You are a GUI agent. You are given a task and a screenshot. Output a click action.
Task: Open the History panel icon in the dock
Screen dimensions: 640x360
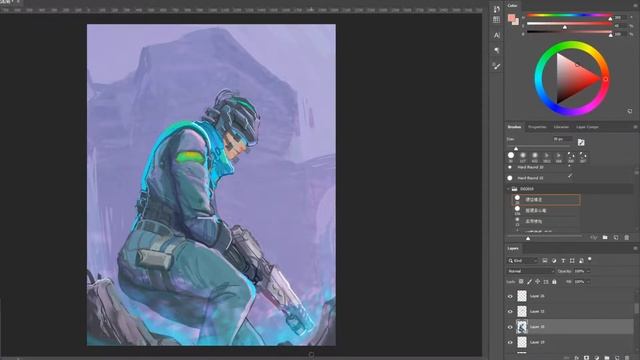point(496,9)
